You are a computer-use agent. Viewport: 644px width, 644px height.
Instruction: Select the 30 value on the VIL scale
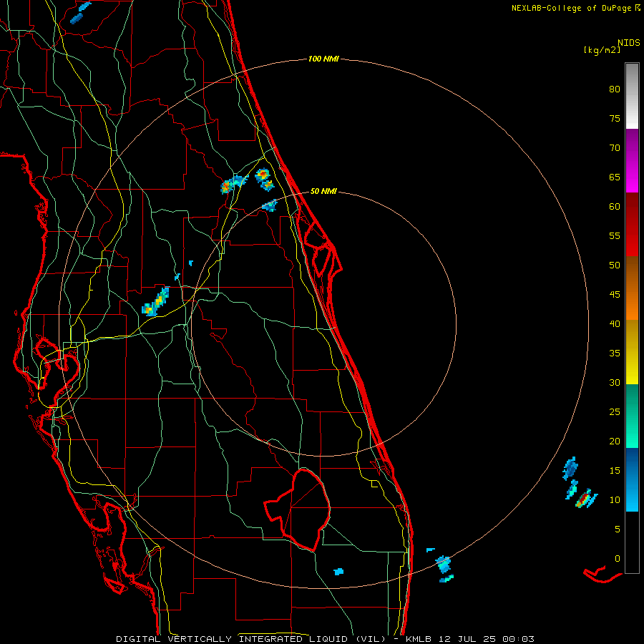click(615, 382)
